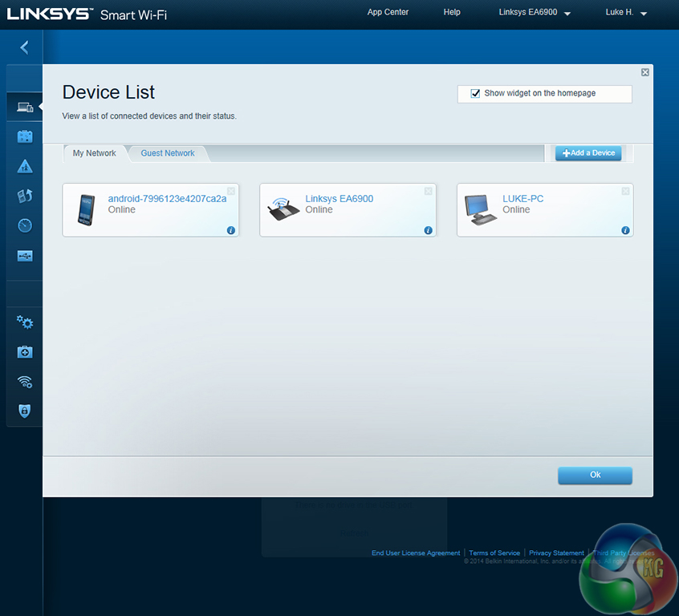Click the Add a Device button
Screen dimensions: 679x616
[x=588, y=153]
